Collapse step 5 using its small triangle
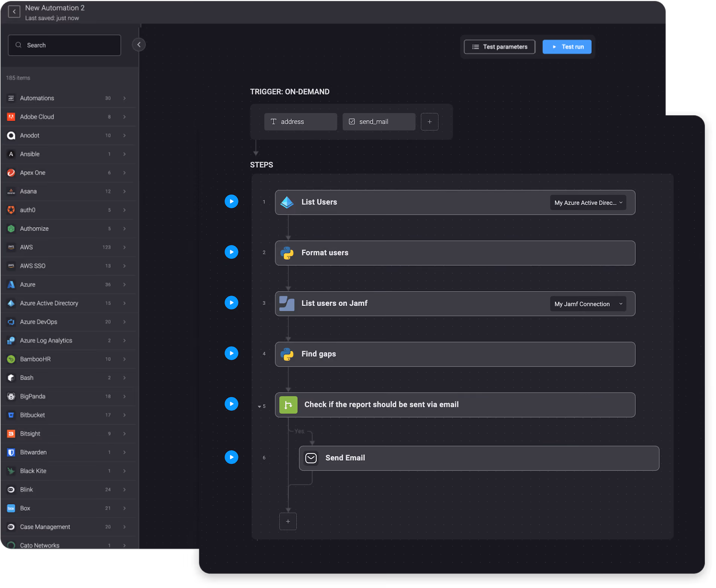This screenshot has width=716, height=588. (259, 407)
